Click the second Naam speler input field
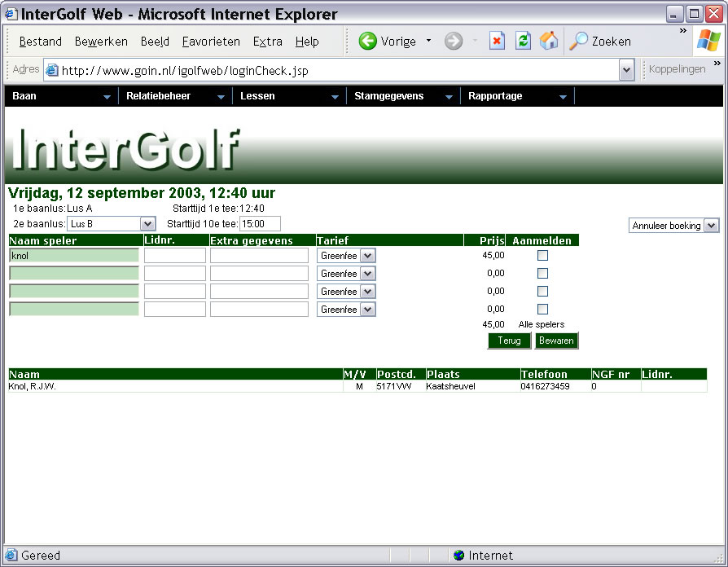This screenshot has width=728, height=567. tap(74, 274)
